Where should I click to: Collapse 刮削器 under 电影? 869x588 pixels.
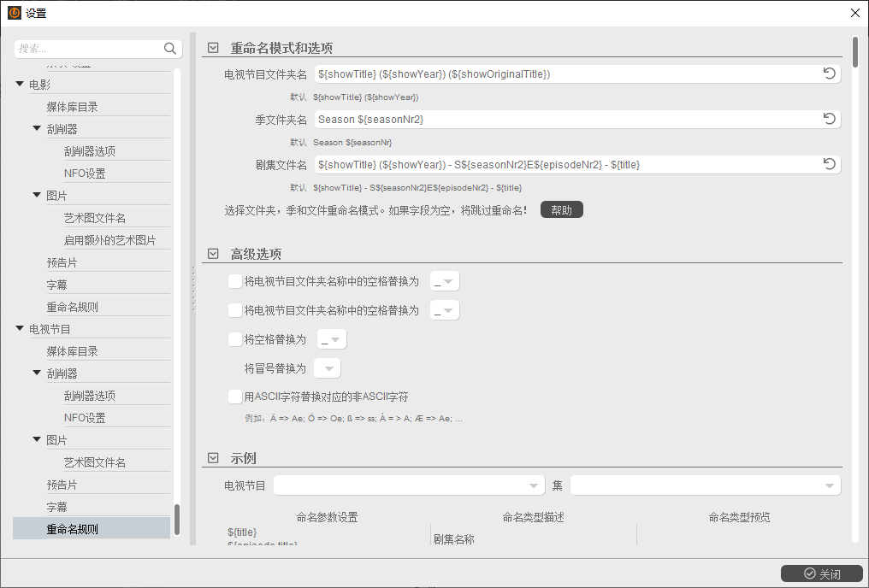37,128
